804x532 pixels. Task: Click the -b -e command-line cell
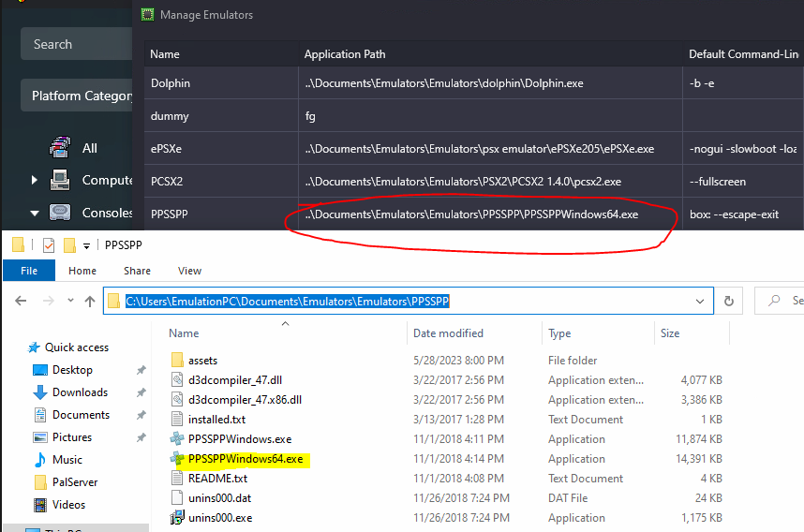(743, 83)
